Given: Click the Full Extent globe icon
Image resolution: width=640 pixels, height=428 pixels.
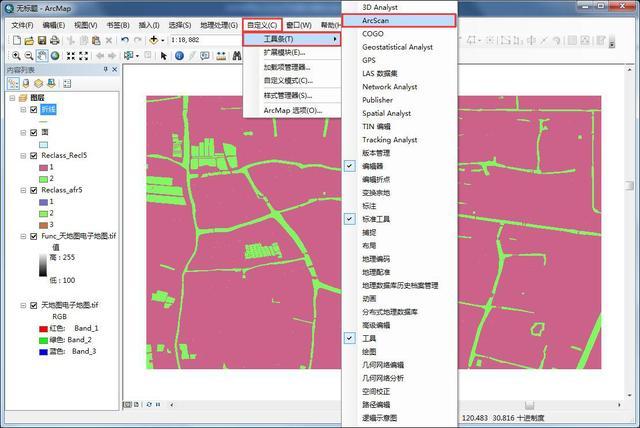Looking at the screenshot, I should pyautogui.click(x=55, y=56).
